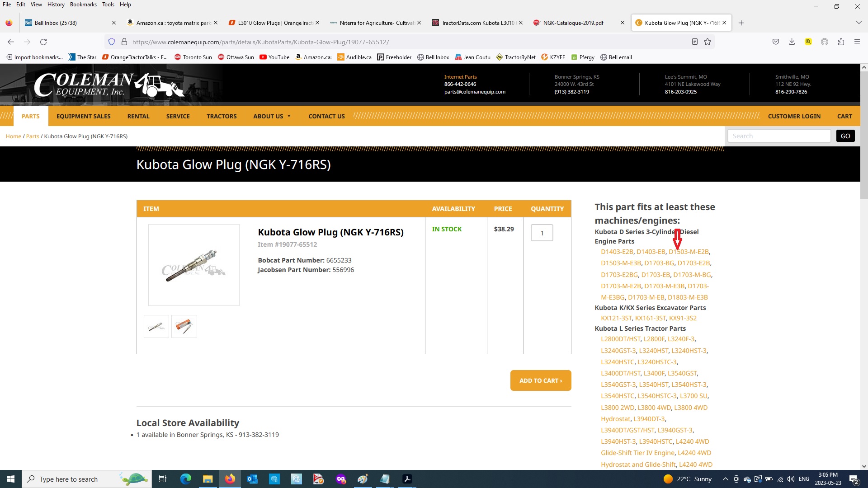This screenshot has width=868, height=488.
Task: Select the orange boxed glow plug thumbnail
Action: (x=184, y=326)
